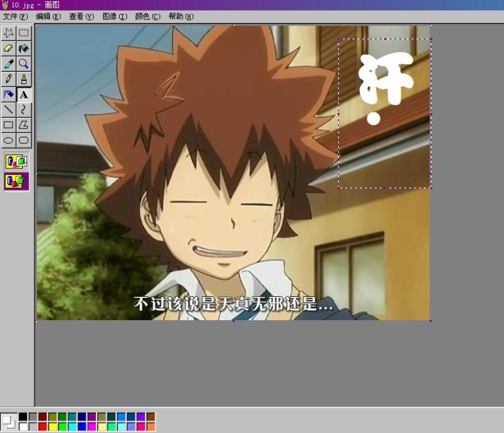Viewport: 504px width, 433px height.
Task: Select the Magnifier zoom tool
Action: coord(24,64)
